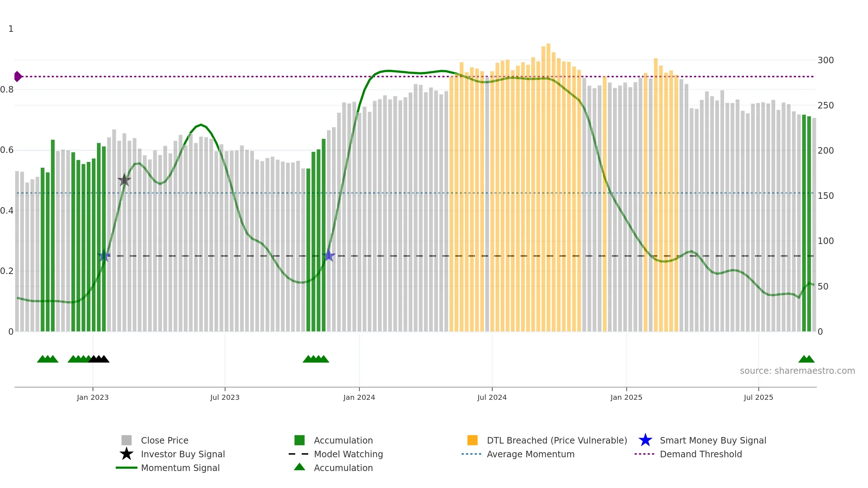Click the Jan 2025 axis tick label
The height and width of the screenshot is (488, 868).
[x=626, y=398]
